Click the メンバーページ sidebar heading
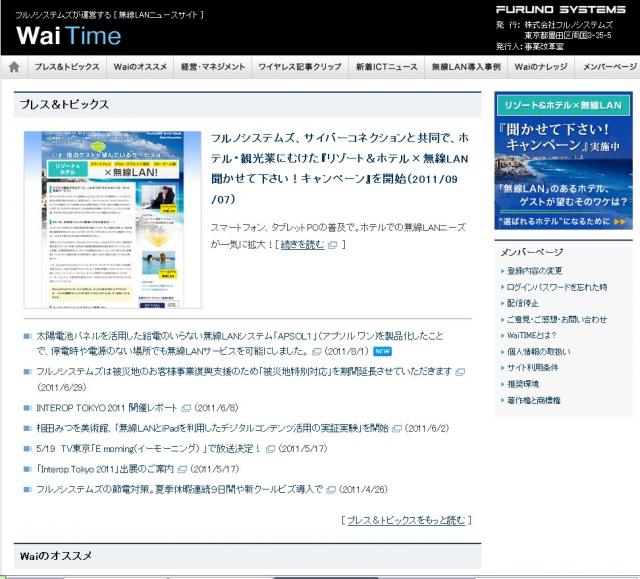The height and width of the screenshot is (579, 640). click(532, 252)
